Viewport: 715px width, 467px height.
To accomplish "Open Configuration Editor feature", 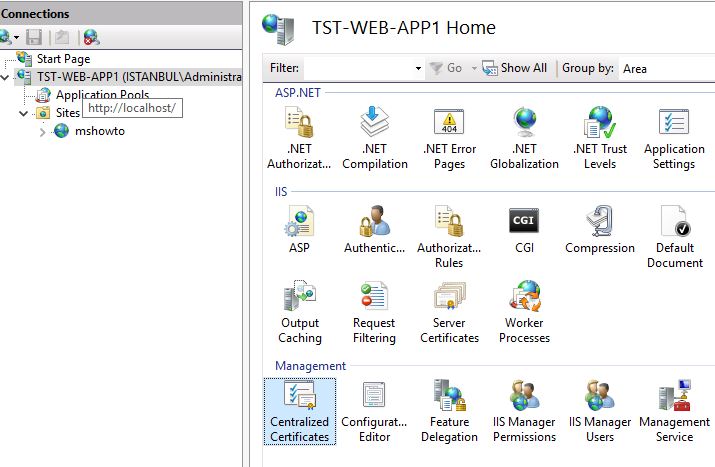I will click(x=374, y=411).
